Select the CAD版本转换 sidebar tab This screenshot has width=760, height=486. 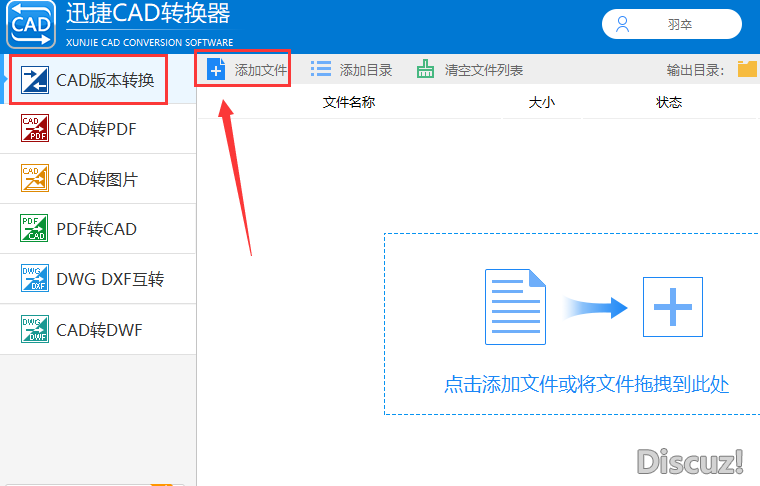[86, 78]
